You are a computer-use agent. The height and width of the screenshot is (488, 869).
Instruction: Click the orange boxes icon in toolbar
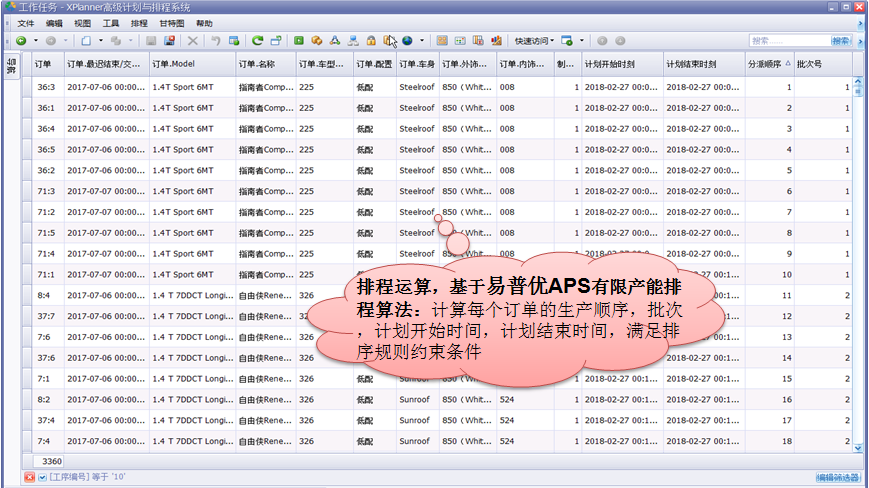coord(316,41)
